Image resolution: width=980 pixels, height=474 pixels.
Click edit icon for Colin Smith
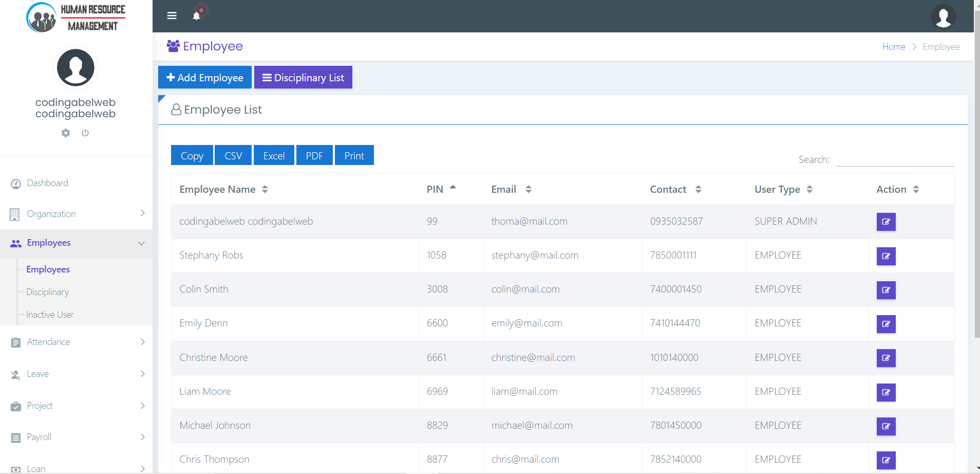point(885,290)
